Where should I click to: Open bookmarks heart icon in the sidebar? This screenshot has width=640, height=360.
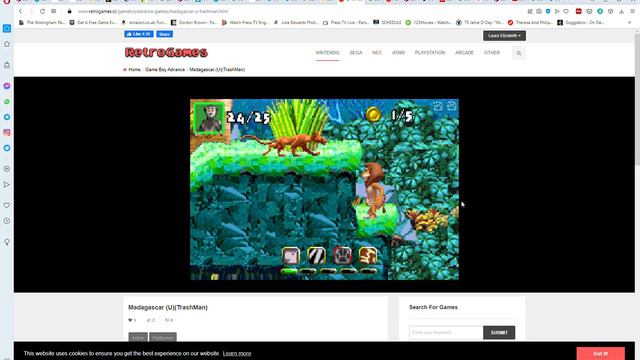tap(7, 205)
